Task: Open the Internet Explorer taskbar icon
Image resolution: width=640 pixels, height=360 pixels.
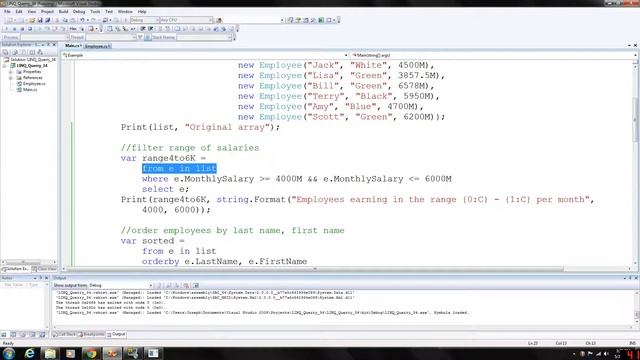Action: tap(29, 353)
